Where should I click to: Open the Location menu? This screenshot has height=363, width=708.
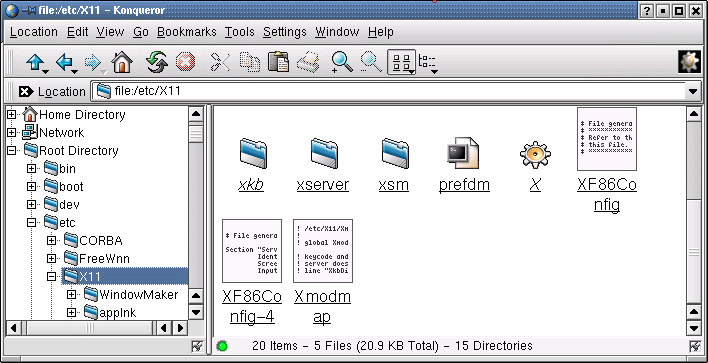tap(34, 32)
